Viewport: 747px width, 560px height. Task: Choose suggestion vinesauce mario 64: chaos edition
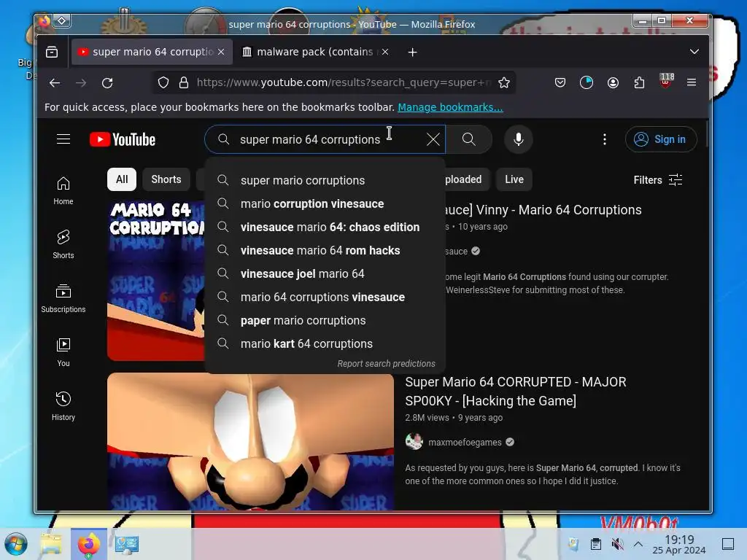click(325, 227)
